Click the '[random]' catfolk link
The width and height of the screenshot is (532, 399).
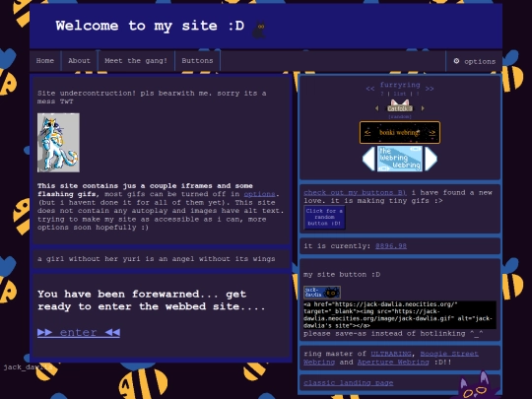400,116
